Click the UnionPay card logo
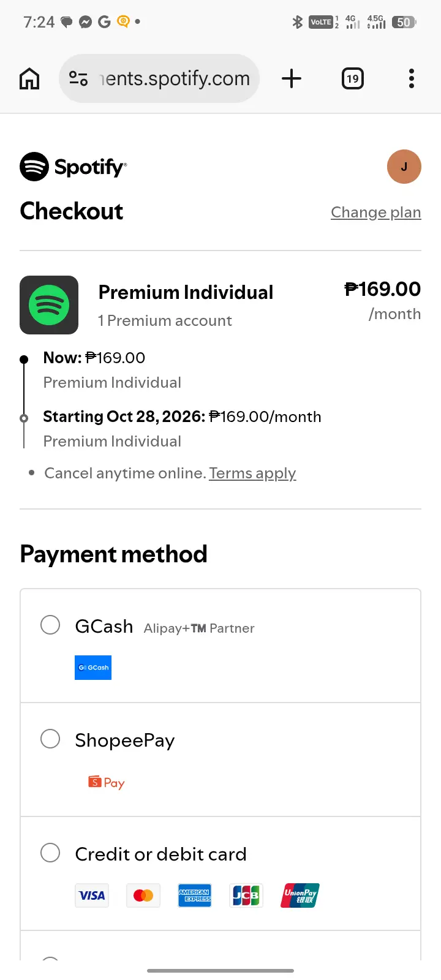Image resolution: width=441 pixels, height=980 pixels. (300, 895)
